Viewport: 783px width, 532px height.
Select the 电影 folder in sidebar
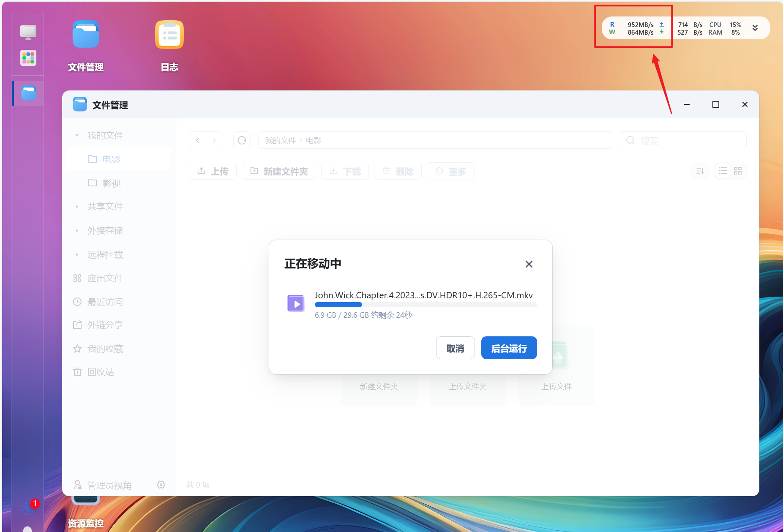point(119,159)
